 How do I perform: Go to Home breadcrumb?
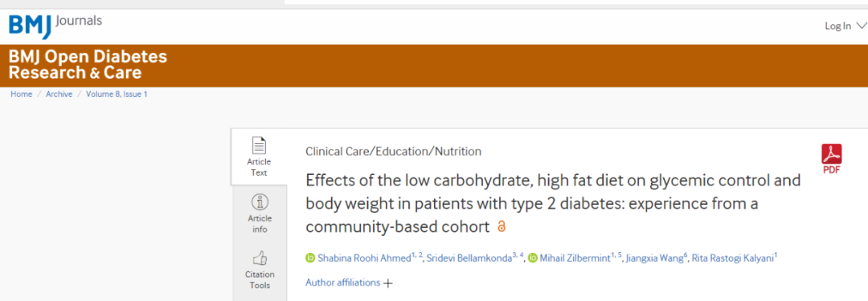point(22,94)
